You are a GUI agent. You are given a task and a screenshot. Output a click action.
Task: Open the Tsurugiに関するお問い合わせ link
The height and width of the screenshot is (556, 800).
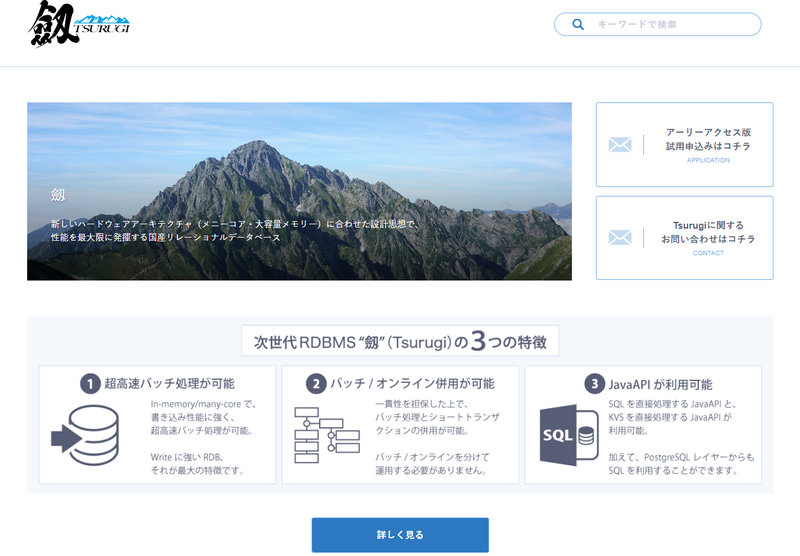click(x=684, y=238)
